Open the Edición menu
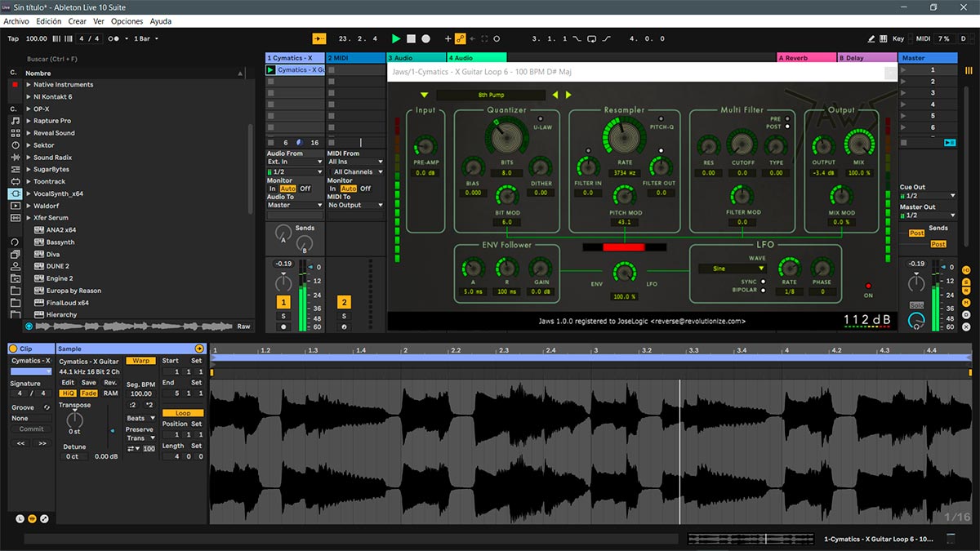The height and width of the screenshot is (551, 980). 48,21
